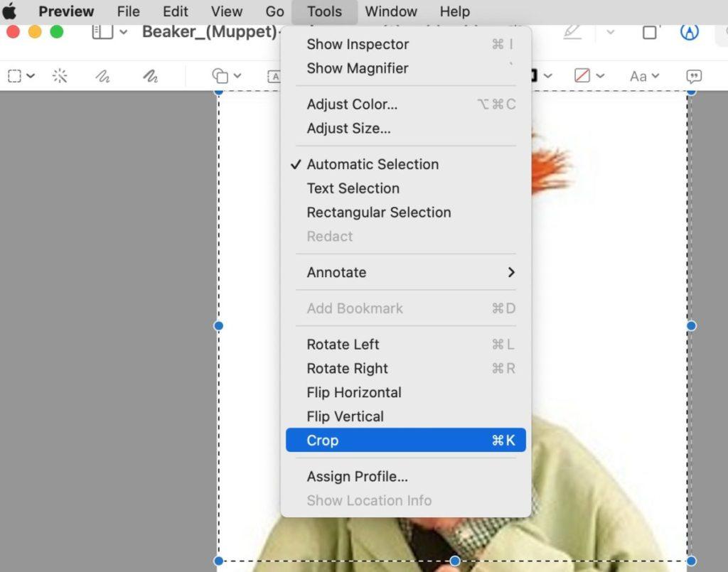
Task: Click the sidebar view icon
Action: (103, 33)
